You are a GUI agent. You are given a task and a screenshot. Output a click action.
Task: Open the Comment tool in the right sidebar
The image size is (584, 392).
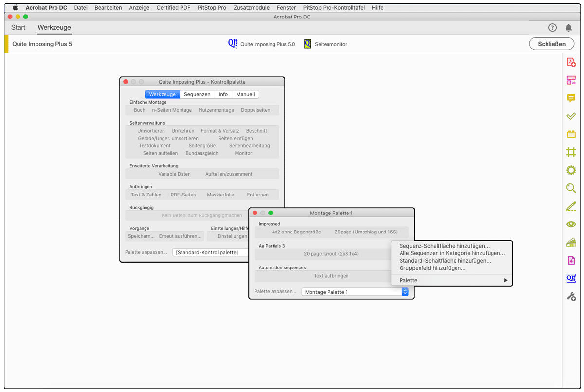click(x=570, y=98)
